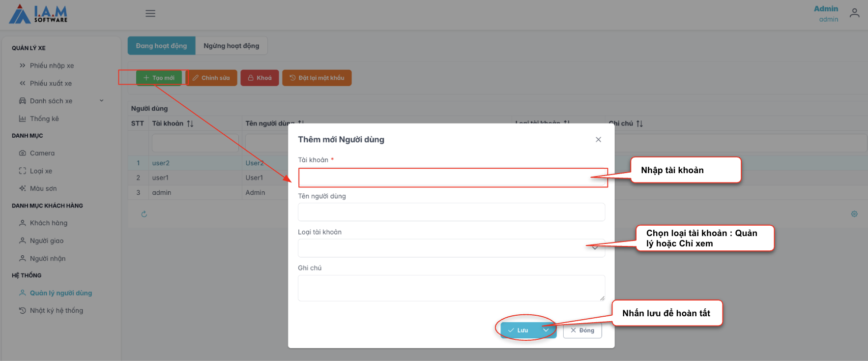Click the hamburger menu icon

click(x=150, y=14)
